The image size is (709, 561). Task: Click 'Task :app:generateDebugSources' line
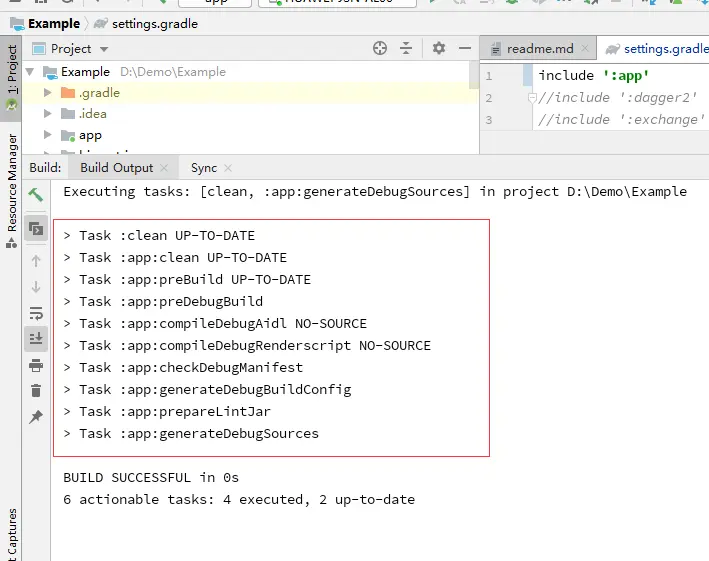coord(191,434)
